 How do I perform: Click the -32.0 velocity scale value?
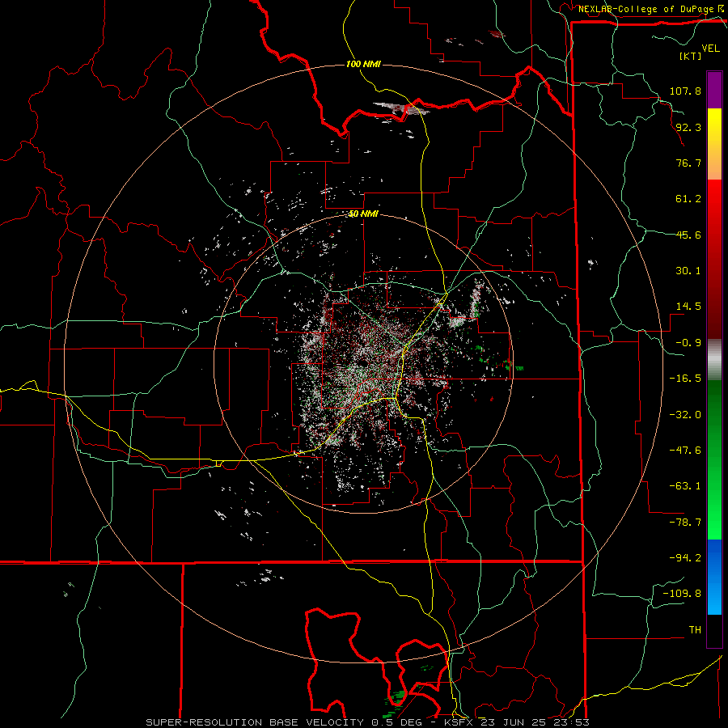685,415
